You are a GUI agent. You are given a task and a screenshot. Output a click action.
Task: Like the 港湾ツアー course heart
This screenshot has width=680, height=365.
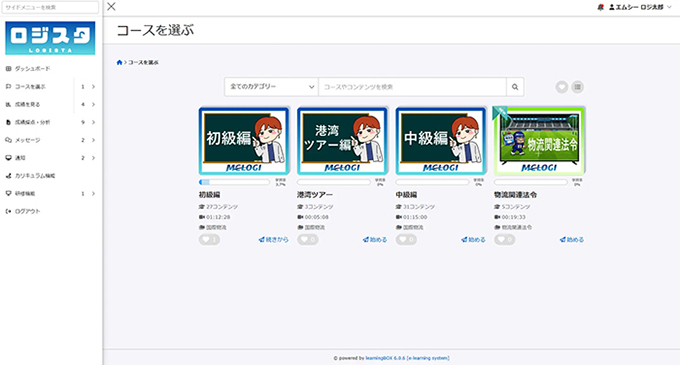(308, 239)
